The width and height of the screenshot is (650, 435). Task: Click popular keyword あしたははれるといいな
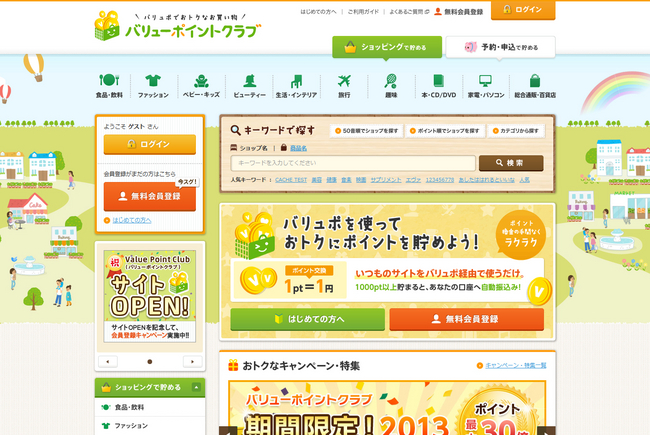[487, 180]
